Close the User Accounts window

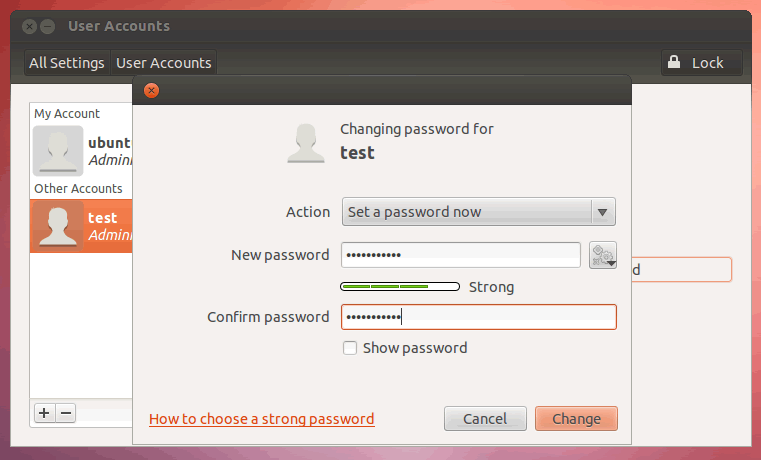point(30,26)
